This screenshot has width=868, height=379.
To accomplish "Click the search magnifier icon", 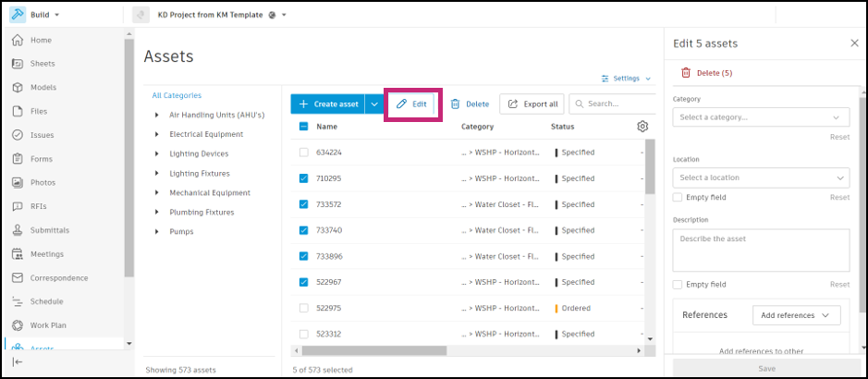I will coord(579,104).
